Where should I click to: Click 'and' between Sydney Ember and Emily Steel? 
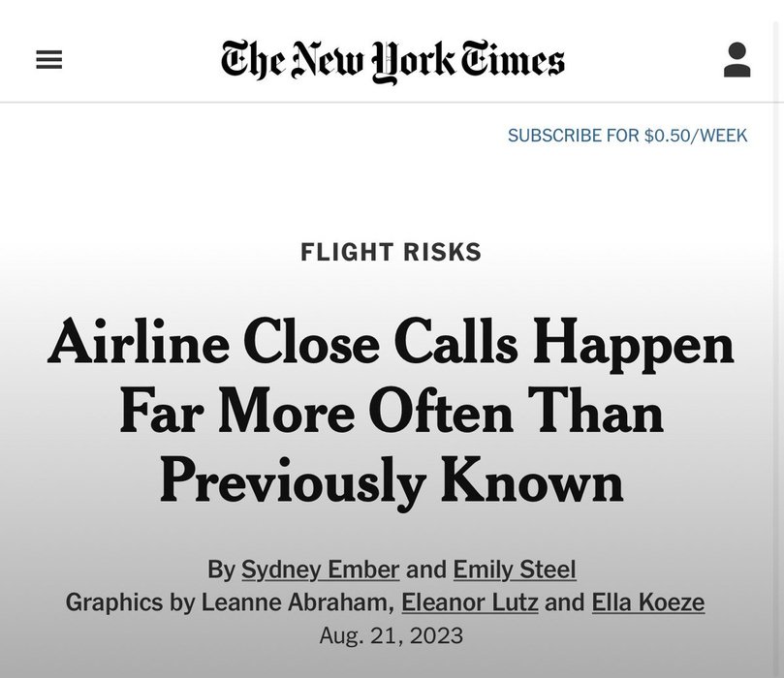coord(425,570)
